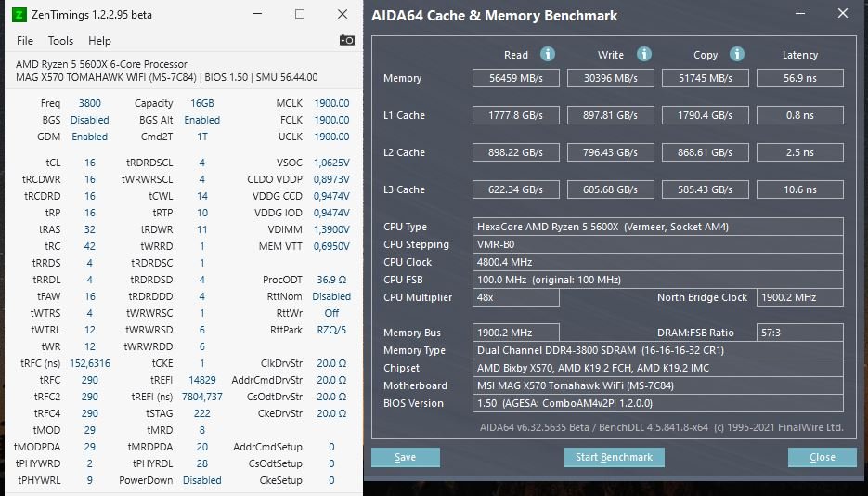Click L2 Cache Read value 898.22 GB/s

(516, 152)
